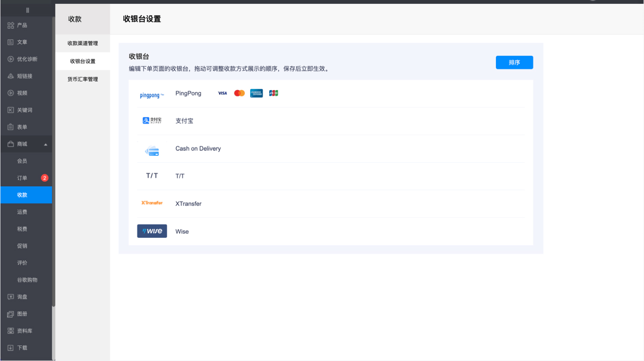The image size is (644, 361).
Task: Select the T/T payment row
Action: [331, 176]
